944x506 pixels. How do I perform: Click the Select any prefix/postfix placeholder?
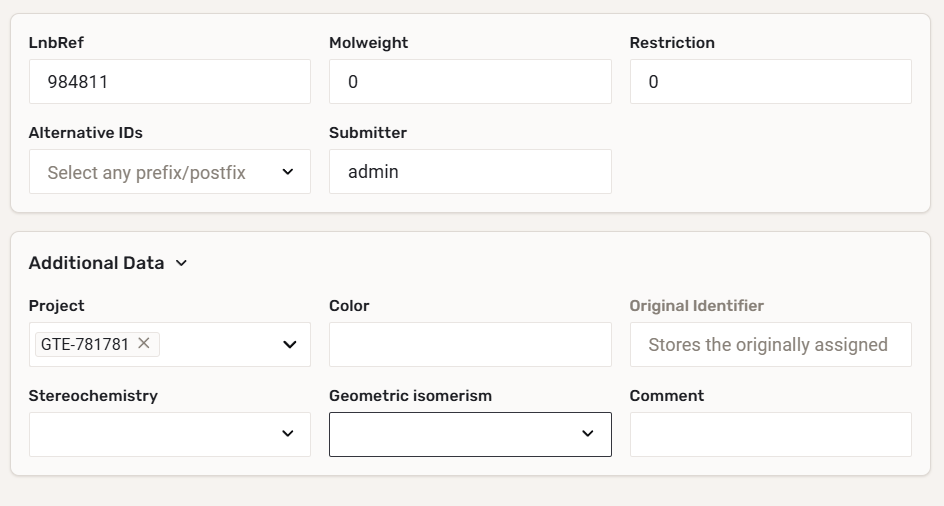(x=146, y=172)
